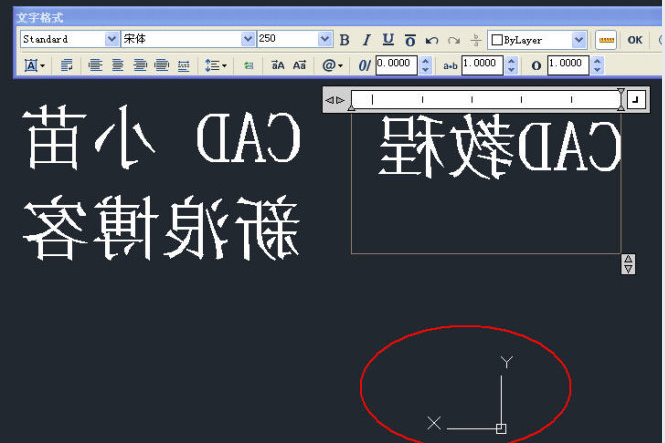Apply justify paragraph alignment
665x443 pixels.
coord(162,65)
